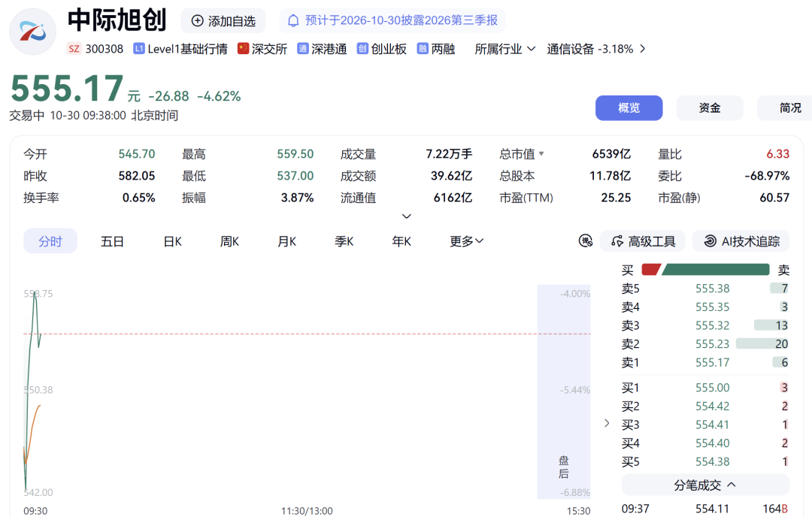Select the 月K chart tab
812x517 pixels.
click(x=287, y=241)
